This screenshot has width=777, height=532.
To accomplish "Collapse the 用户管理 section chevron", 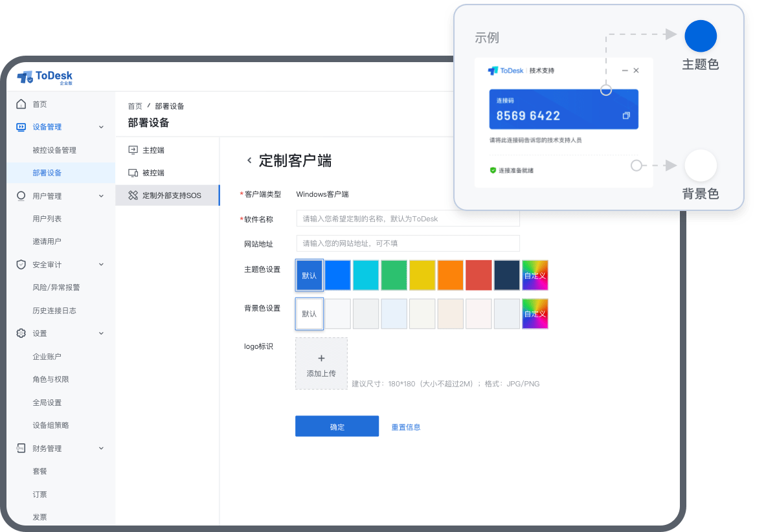I will [101, 196].
